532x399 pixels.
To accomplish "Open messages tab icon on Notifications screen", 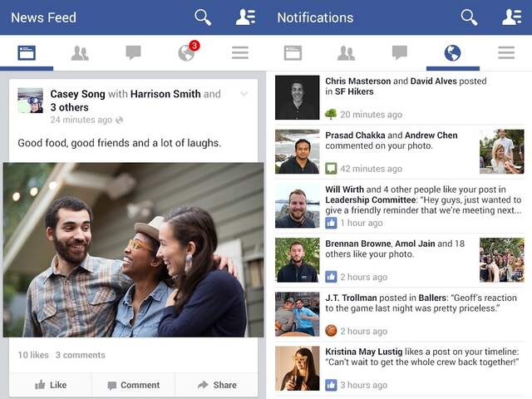I will (x=399, y=53).
